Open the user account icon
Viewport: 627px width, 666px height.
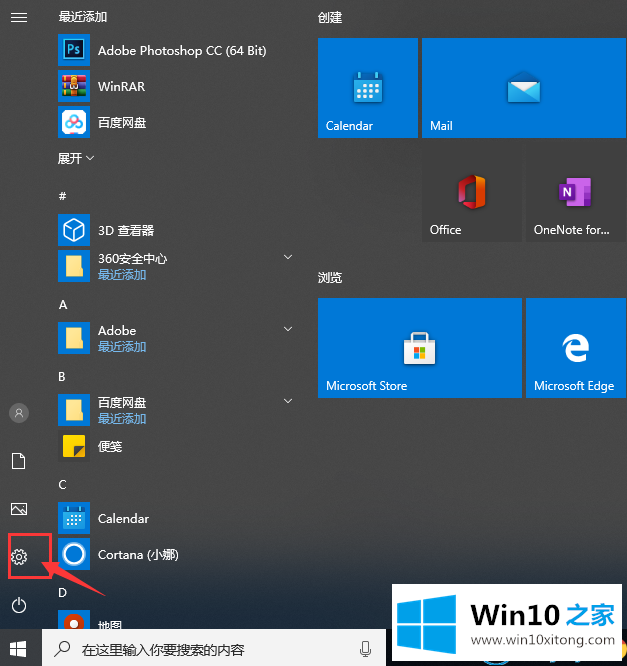pyautogui.click(x=19, y=413)
